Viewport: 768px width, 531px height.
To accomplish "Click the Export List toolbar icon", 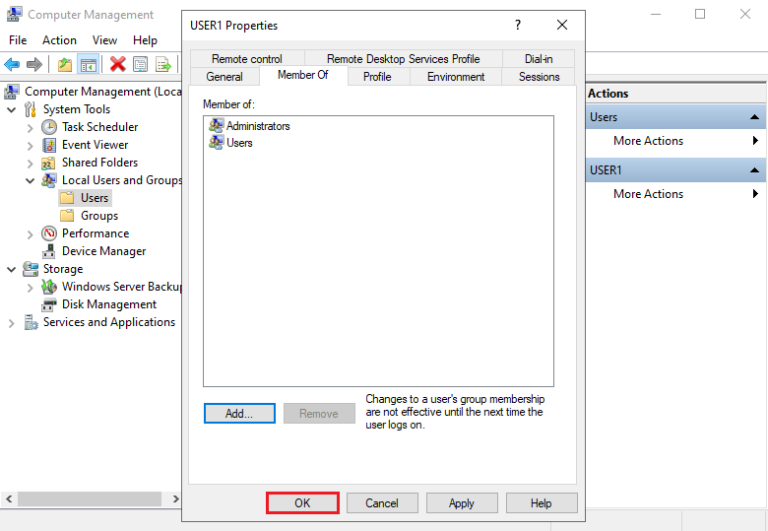I will tap(162, 65).
